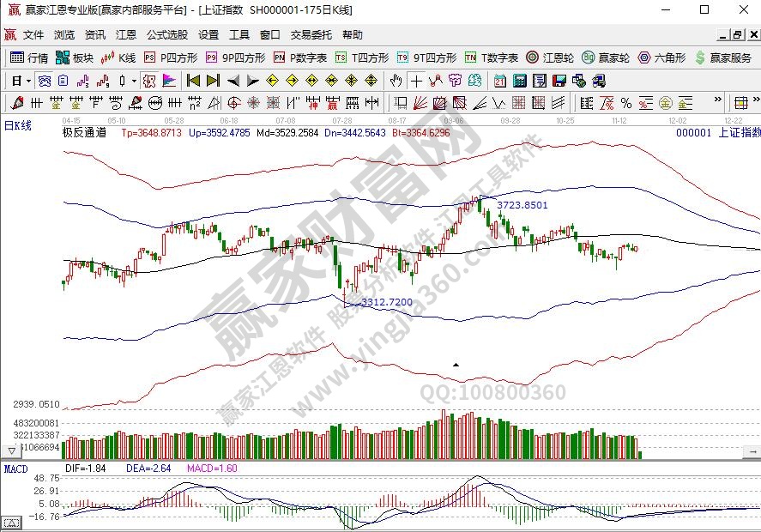Image resolution: width=761 pixels, height=532 pixels.
Task: Click the save floppy disk icon
Action: point(559,81)
